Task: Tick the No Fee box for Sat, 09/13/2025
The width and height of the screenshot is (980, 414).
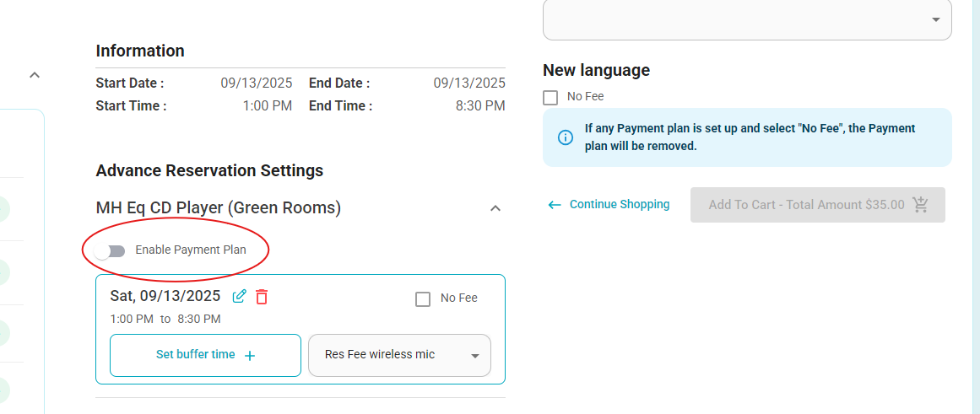Action: [423, 299]
